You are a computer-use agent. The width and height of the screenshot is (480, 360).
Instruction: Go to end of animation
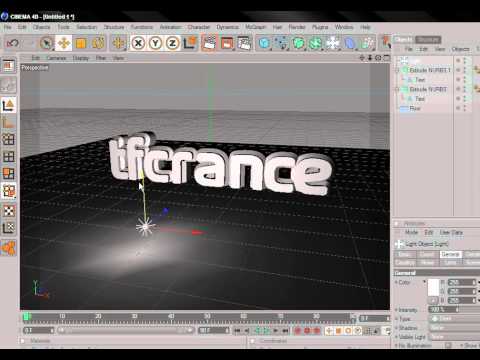coord(286,331)
